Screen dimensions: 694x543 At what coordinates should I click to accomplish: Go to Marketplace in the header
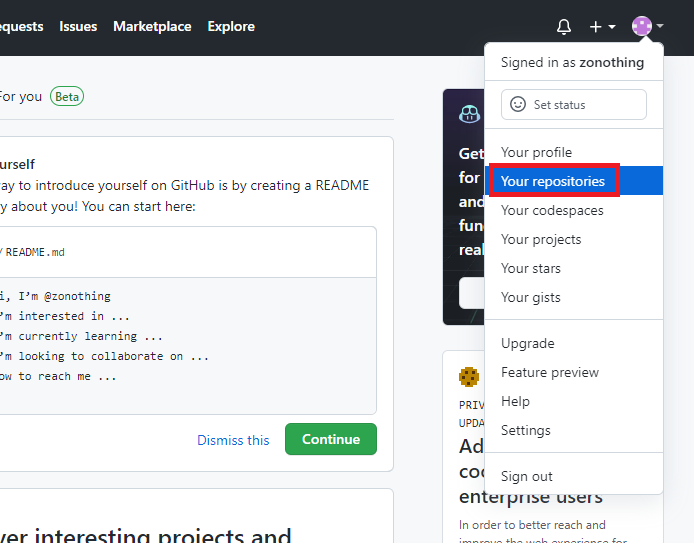click(x=152, y=27)
